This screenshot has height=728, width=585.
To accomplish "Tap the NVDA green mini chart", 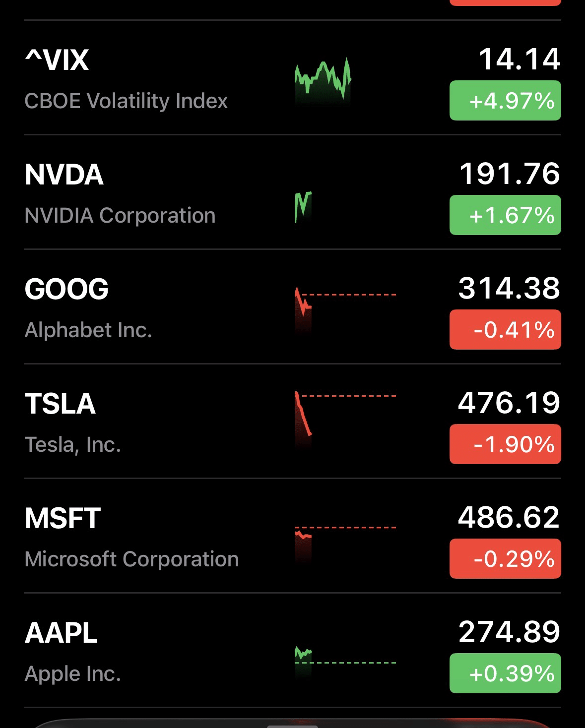I will click(x=303, y=207).
